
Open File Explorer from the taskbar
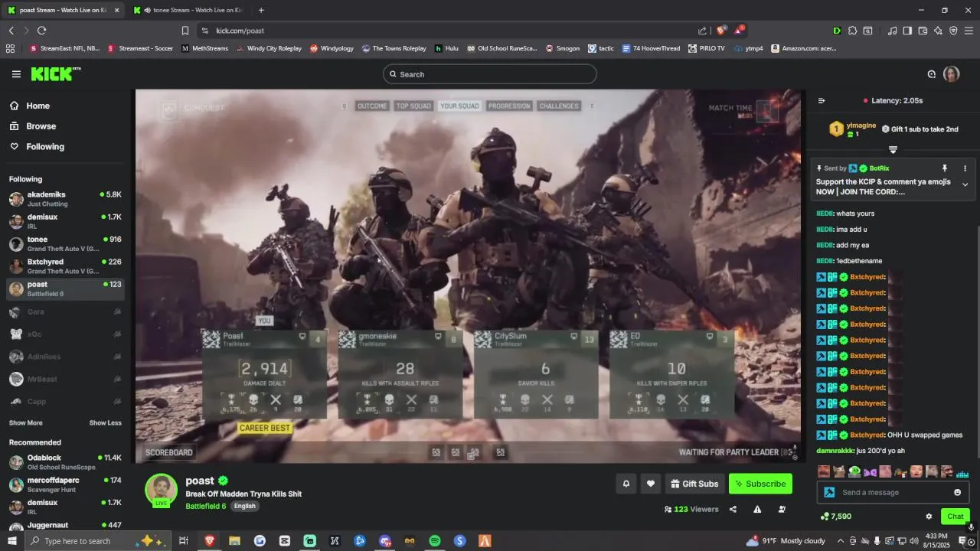(x=234, y=541)
